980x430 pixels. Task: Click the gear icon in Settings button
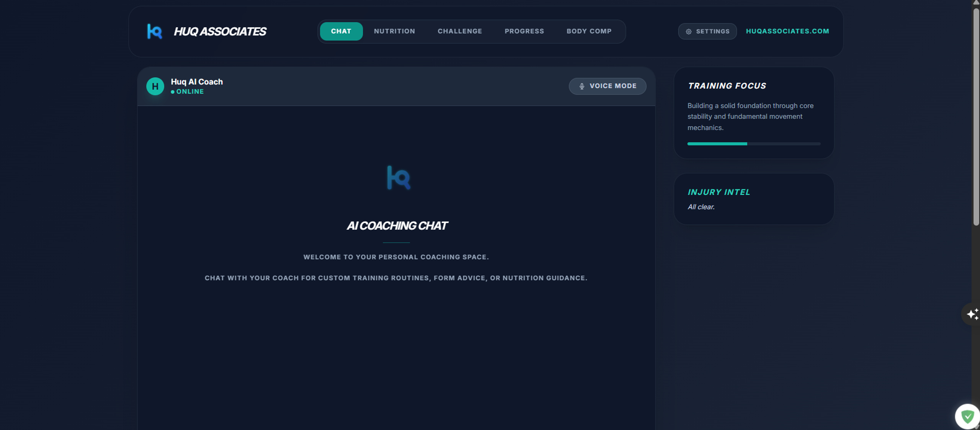pos(688,31)
